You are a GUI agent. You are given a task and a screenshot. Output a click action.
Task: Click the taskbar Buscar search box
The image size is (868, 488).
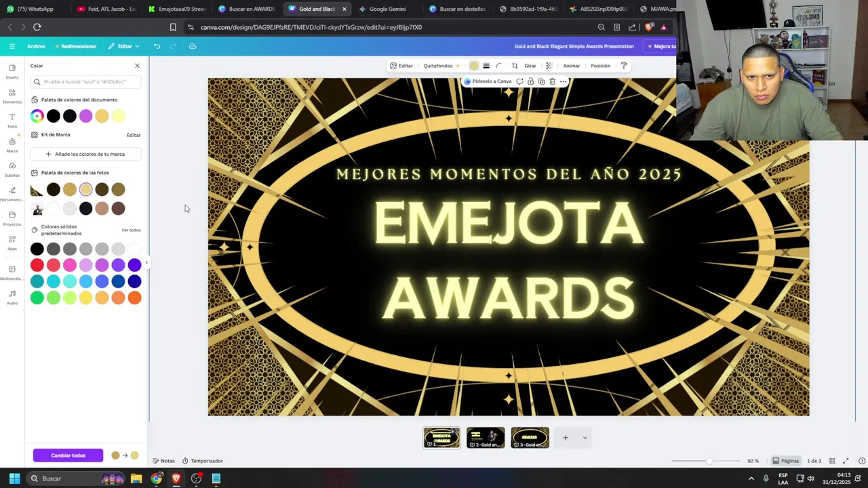click(75, 479)
